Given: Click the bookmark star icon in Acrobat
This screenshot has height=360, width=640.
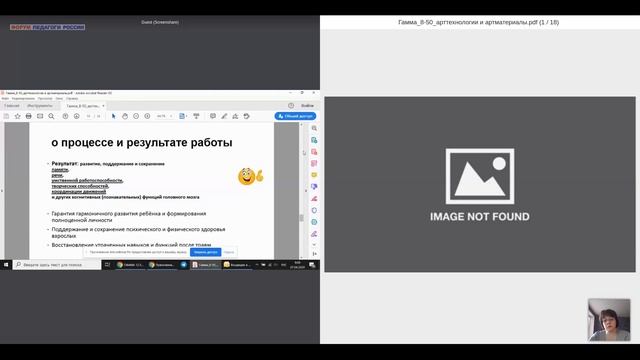Looking at the screenshot, I should pos(18,116).
